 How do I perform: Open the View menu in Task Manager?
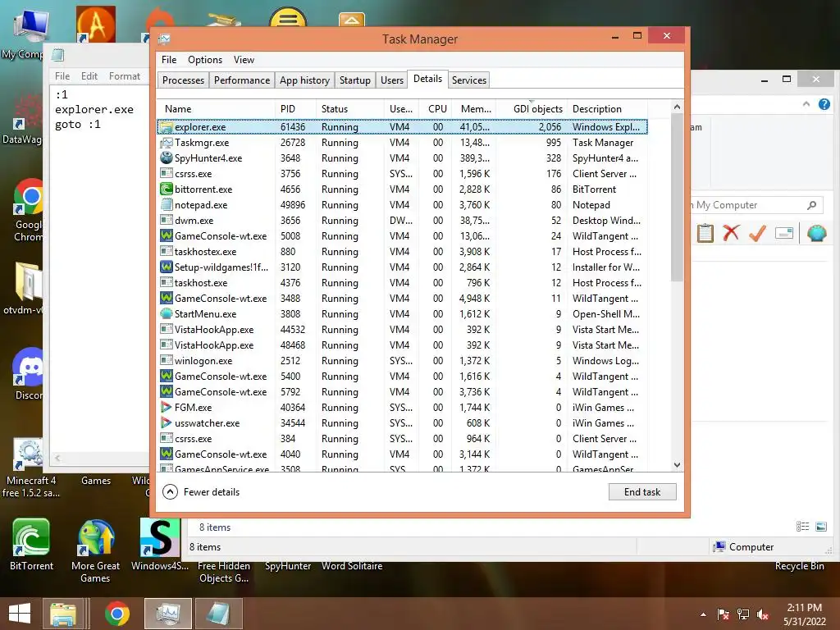coord(244,60)
